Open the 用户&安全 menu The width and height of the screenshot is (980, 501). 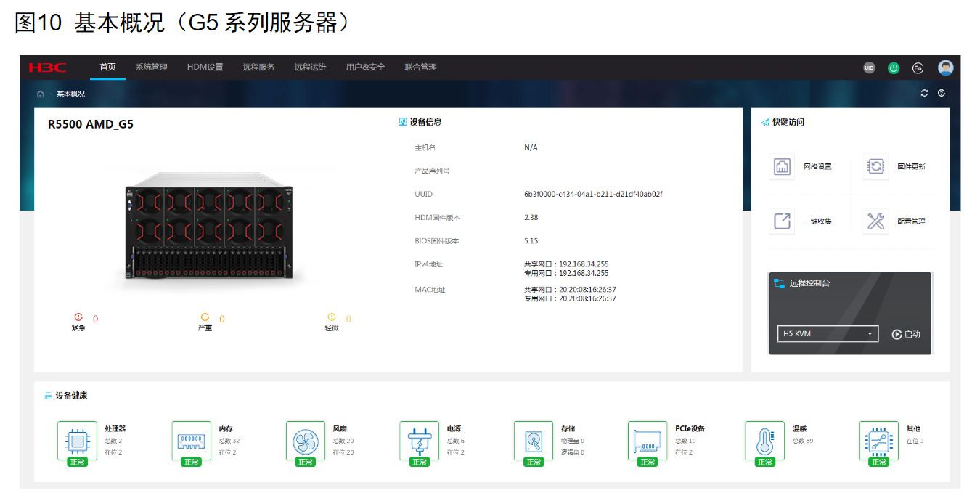click(365, 68)
